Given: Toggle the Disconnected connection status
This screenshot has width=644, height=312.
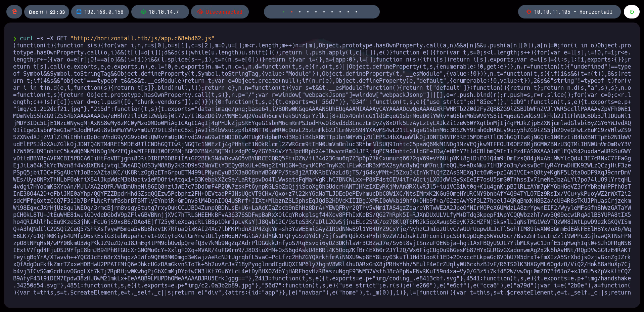Looking at the screenshot, I should pos(220,12).
